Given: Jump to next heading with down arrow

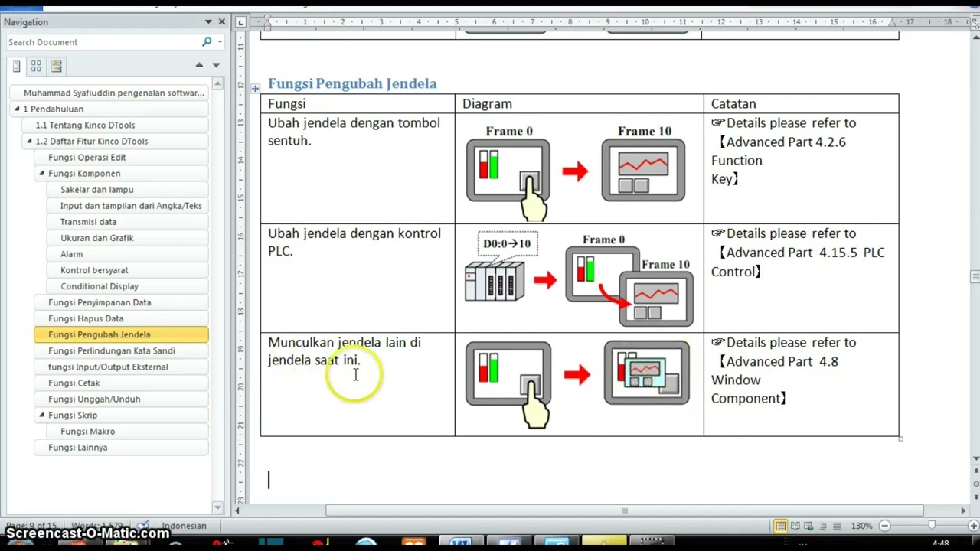Looking at the screenshot, I should 216,65.
